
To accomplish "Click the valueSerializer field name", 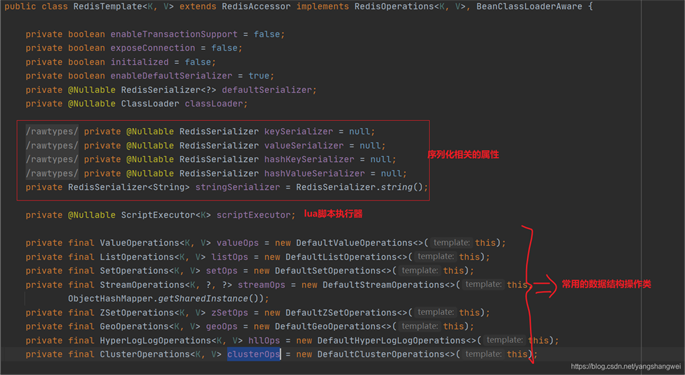I will (304, 146).
